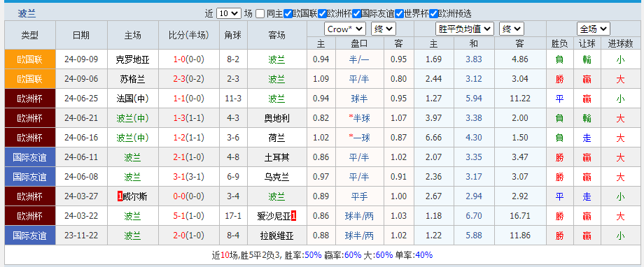Click the handicap 平手 in Wales row

pyautogui.click(x=359, y=197)
